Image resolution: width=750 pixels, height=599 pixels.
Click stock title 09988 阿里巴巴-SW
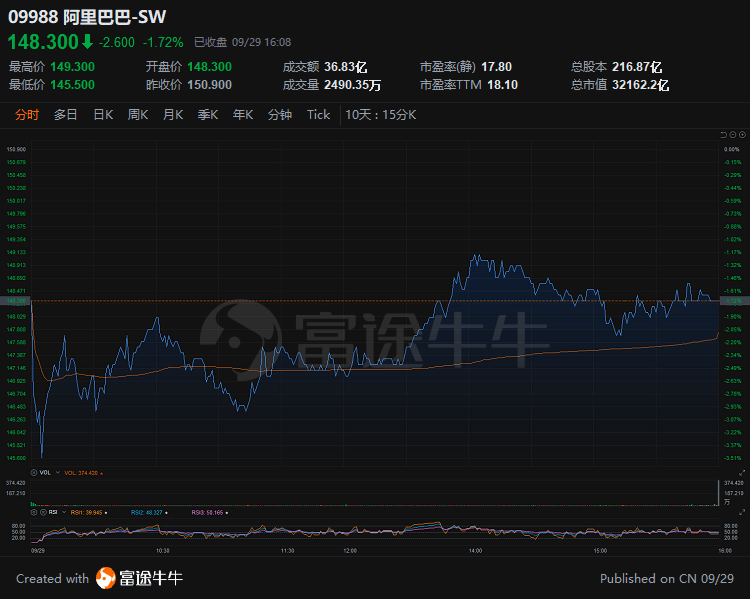tap(87, 17)
